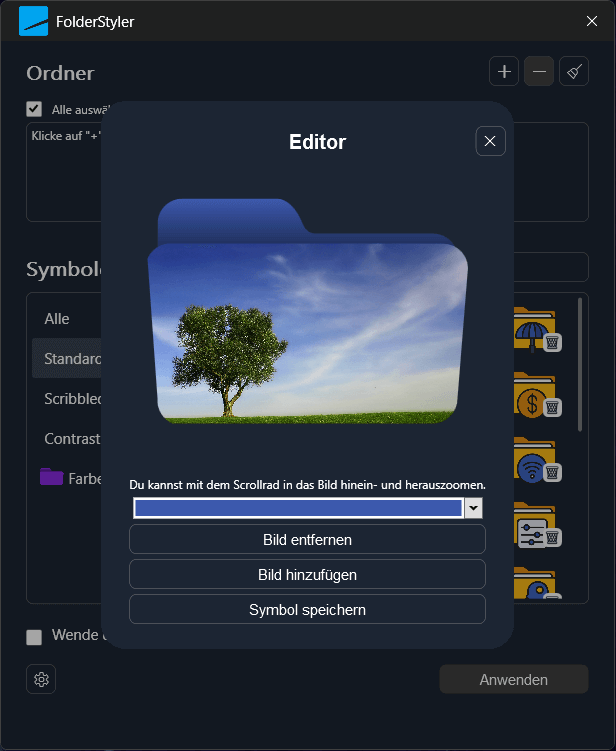Select the umbrella folder symbol

tap(531, 329)
